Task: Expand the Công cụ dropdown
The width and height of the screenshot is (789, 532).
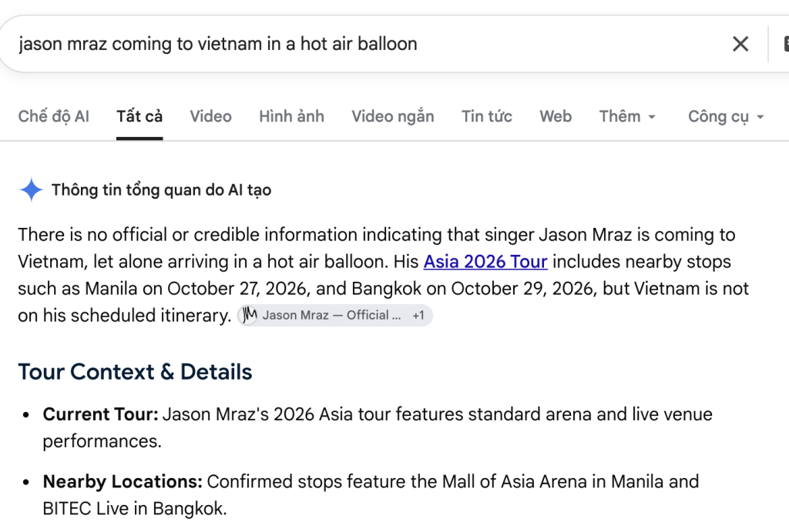Action: (x=726, y=116)
